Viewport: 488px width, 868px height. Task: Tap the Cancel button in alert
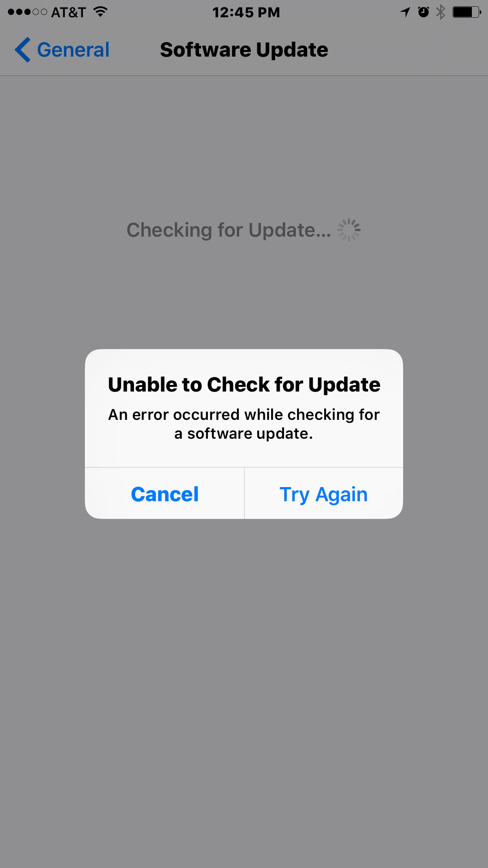[x=165, y=494]
